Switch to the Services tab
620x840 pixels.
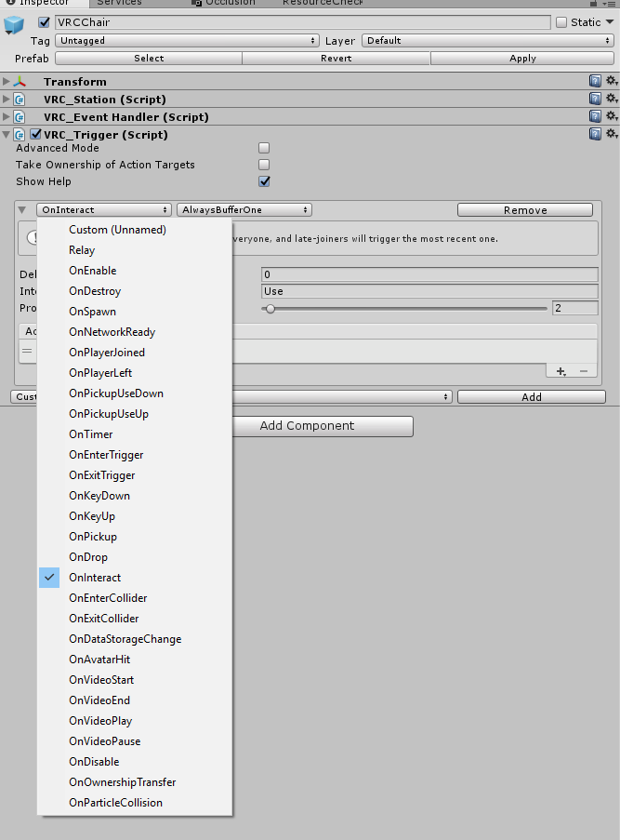pos(119,3)
